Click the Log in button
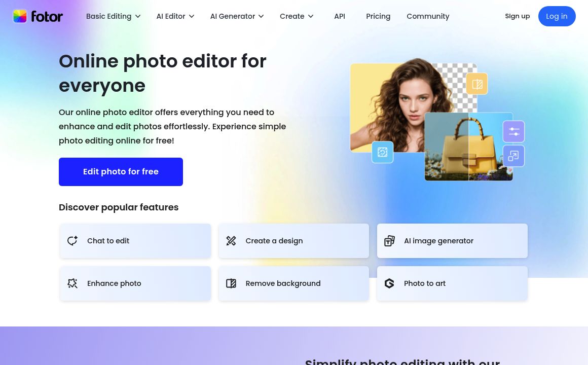Image resolution: width=588 pixels, height=365 pixels. click(x=557, y=16)
